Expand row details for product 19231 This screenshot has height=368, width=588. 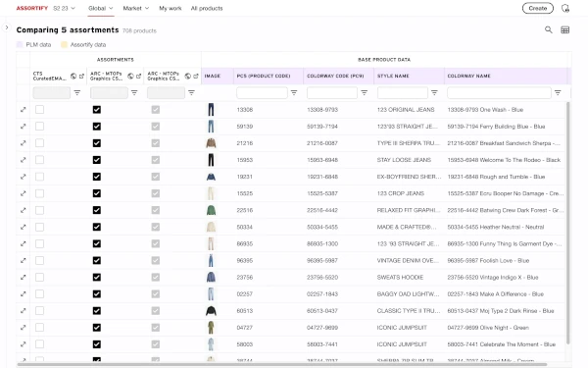tap(24, 177)
